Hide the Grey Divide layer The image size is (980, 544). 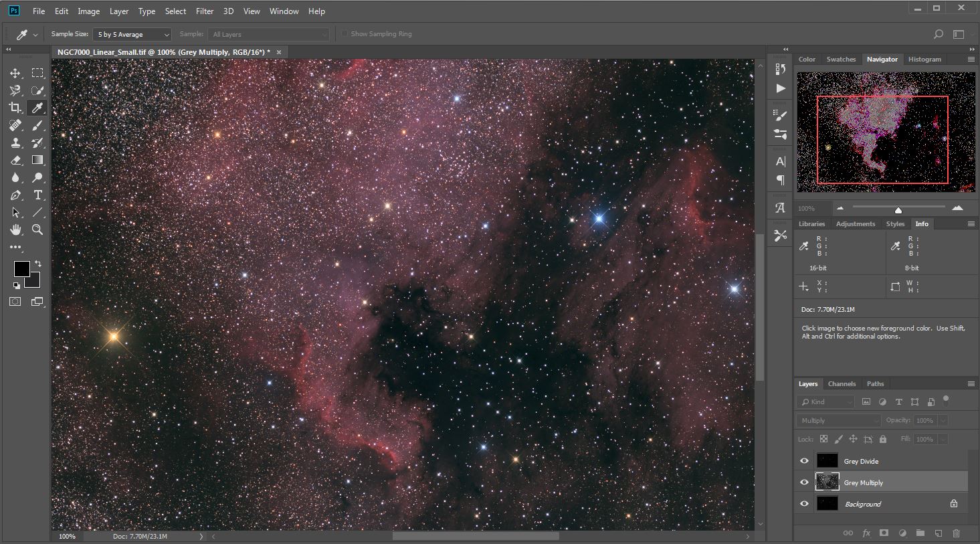804,461
